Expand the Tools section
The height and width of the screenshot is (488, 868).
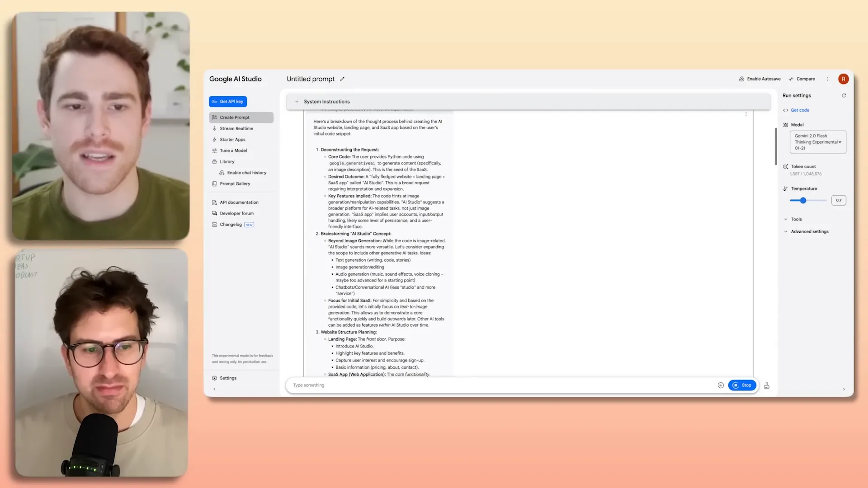coord(796,220)
